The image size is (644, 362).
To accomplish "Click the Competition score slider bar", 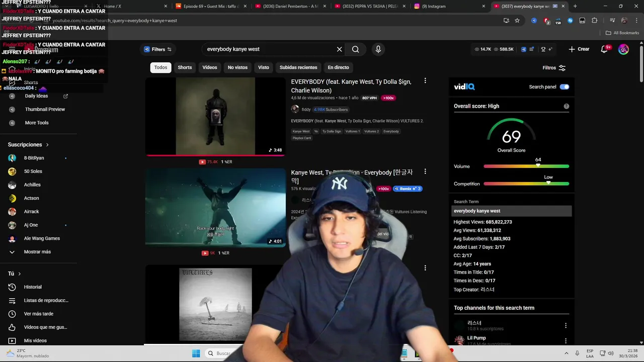I will point(526,184).
